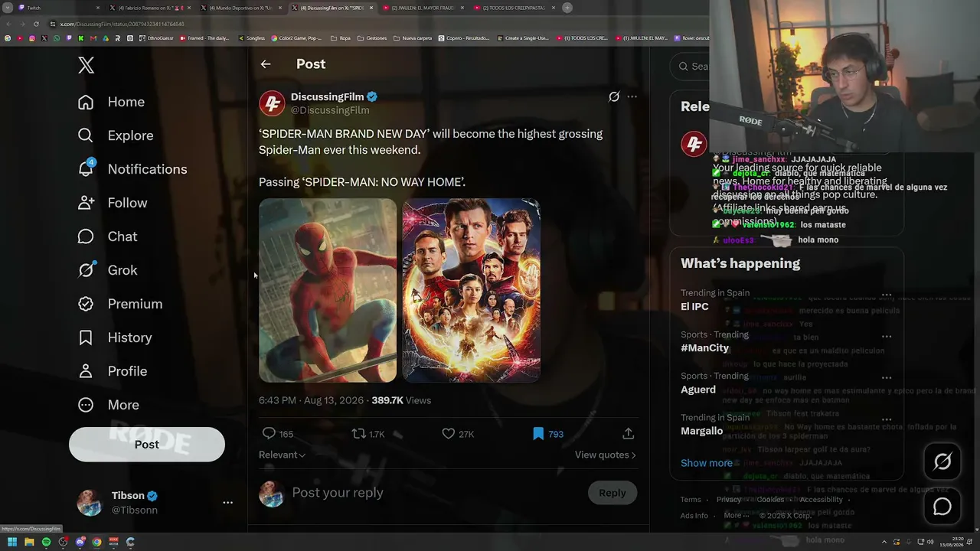
Task: Click the browser address bar
Action: coord(375,24)
